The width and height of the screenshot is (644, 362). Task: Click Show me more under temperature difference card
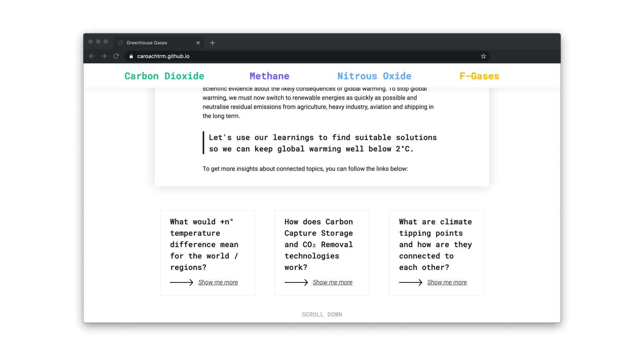(218, 282)
